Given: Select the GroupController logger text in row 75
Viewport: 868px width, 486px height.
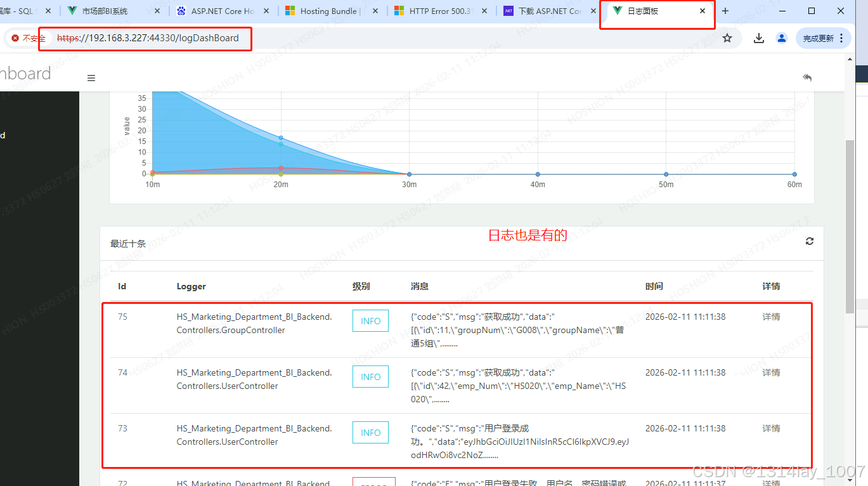Looking at the screenshot, I should coord(254,324).
